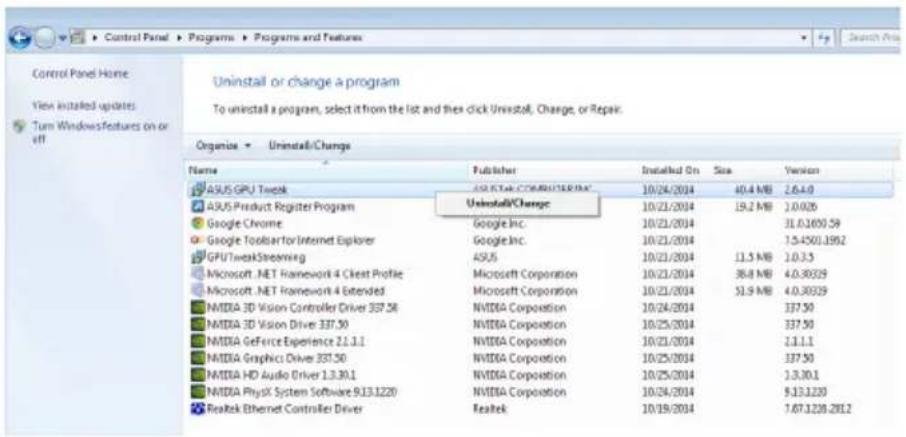Choose Uninstall/Change in the context menu
The image size is (906, 437).
click(517, 203)
